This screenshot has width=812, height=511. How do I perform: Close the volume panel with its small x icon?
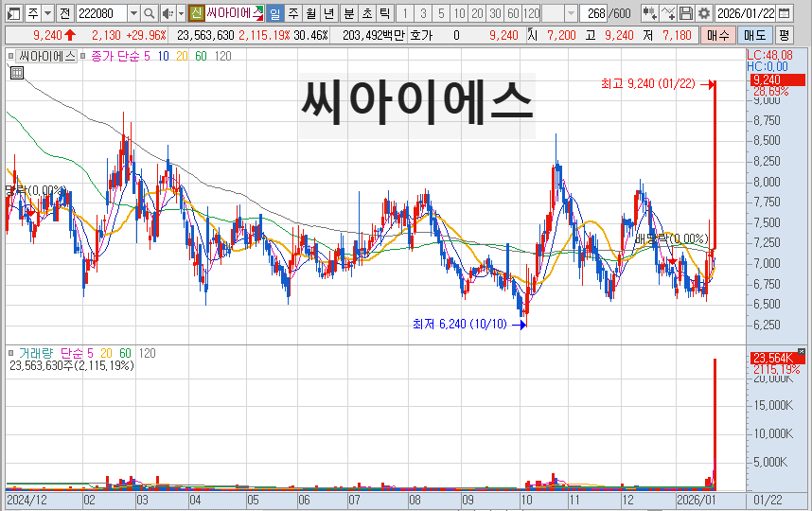802,351
